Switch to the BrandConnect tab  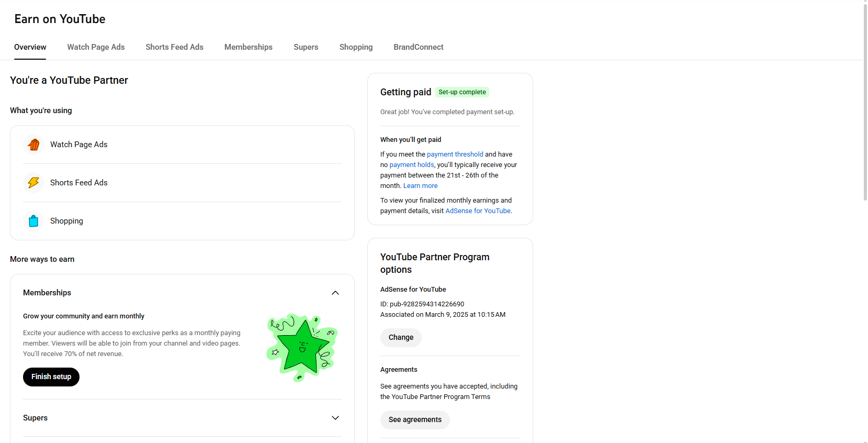(418, 47)
